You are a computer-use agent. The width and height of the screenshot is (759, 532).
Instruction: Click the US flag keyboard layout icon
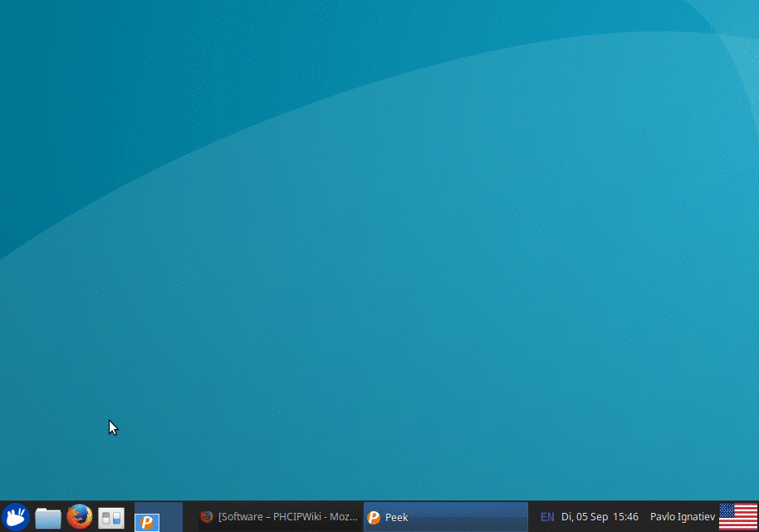tap(738, 516)
